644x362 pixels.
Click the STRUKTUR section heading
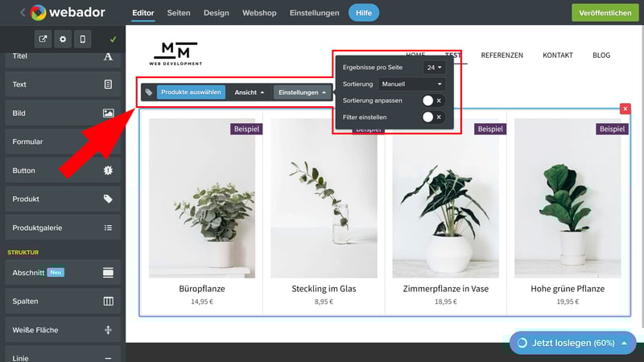(x=23, y=253)
